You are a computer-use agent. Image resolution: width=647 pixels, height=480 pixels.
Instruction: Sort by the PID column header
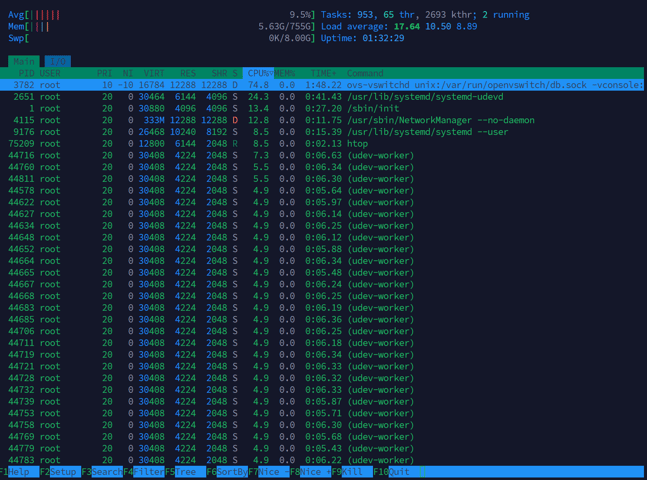coord(26,73)
